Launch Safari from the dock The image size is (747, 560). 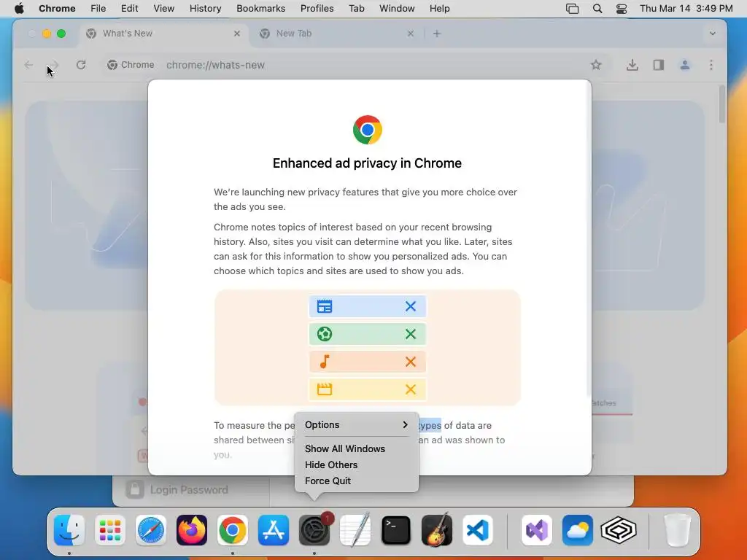coord(151,529)
